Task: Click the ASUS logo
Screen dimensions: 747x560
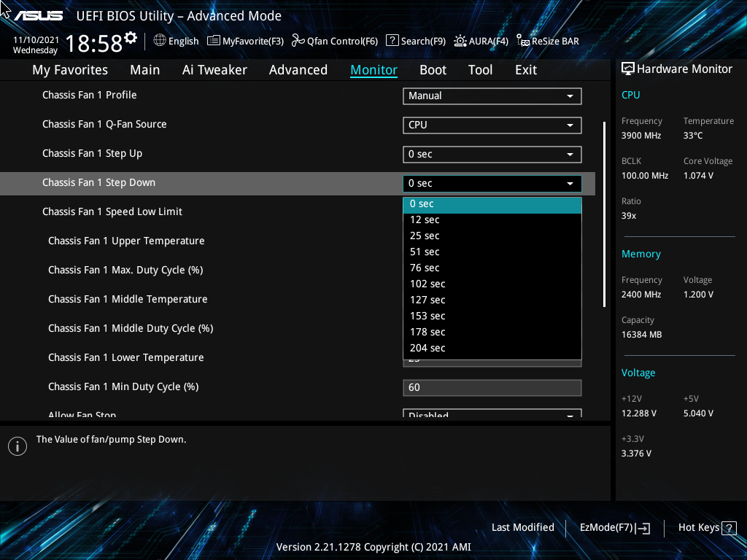Action: (x=39, y=16)
